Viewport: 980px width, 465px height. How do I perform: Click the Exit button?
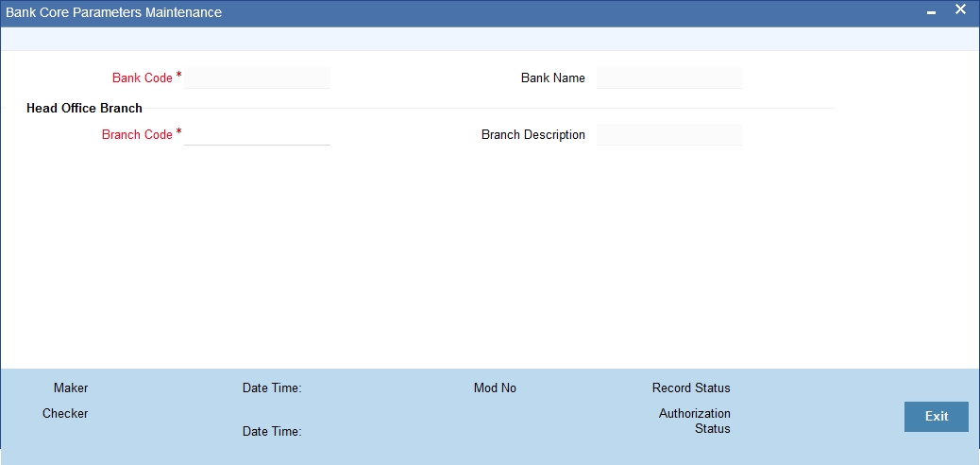(937, 416)
